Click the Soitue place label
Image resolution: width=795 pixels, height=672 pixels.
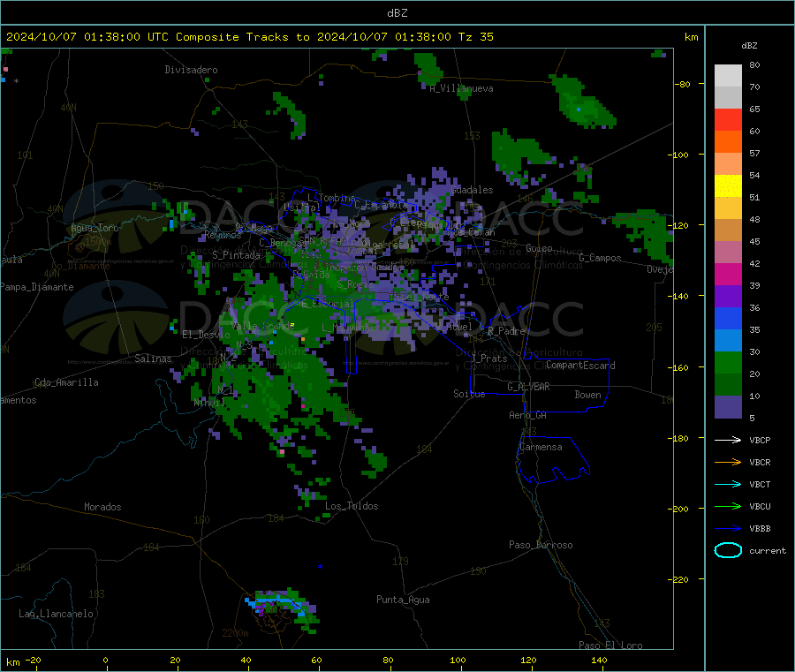[x=469, y=394]
